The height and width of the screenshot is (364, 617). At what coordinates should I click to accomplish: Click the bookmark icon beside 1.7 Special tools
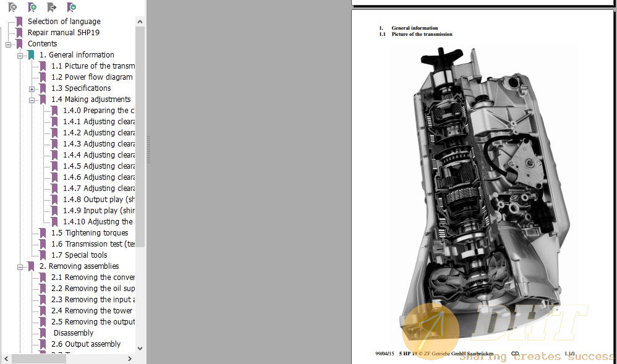[43, 255]
